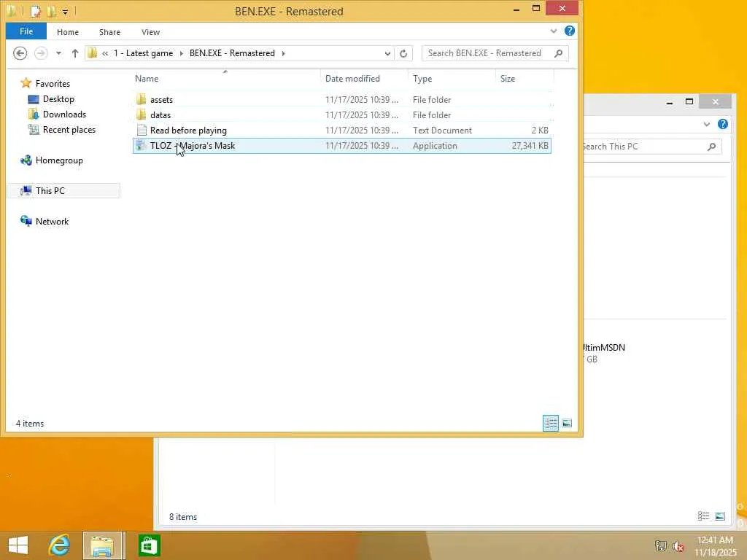This screenshot has width=747, height=560.
Task: Switch to Large icons view layout
Action: click(x=567, y=423)
